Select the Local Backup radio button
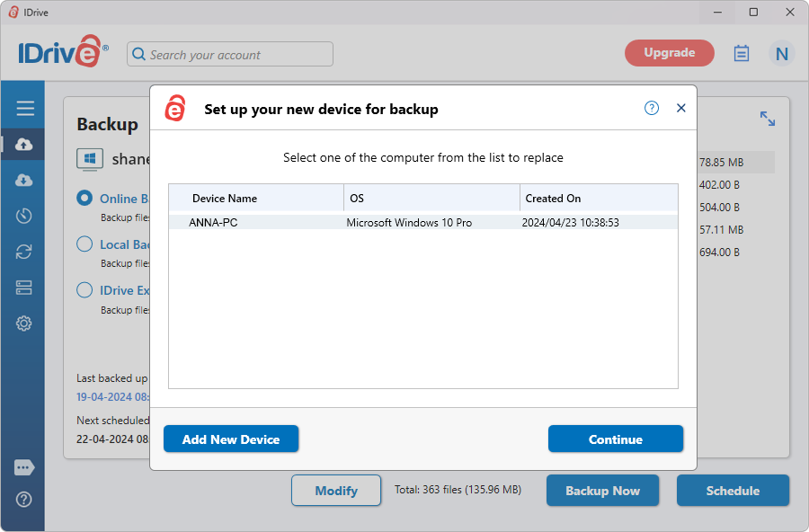 (x=84, y=244)
